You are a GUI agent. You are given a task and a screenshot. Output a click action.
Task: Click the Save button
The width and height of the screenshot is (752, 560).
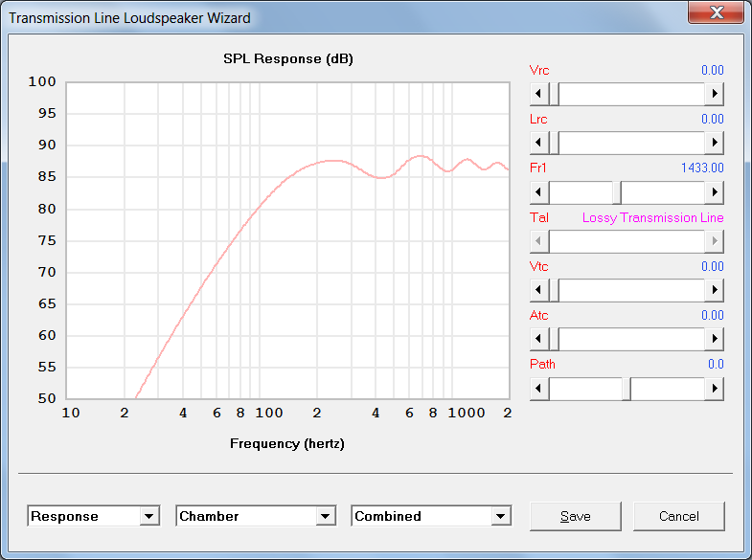point(576,516)
